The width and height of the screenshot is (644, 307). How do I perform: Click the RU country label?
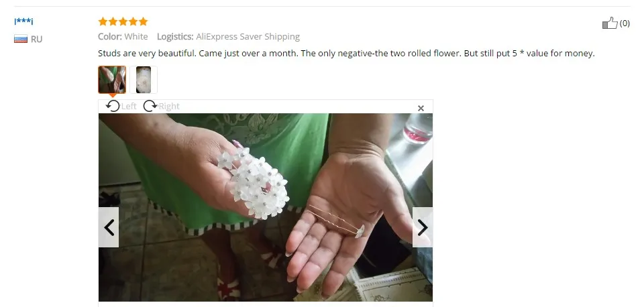point(36,40)
